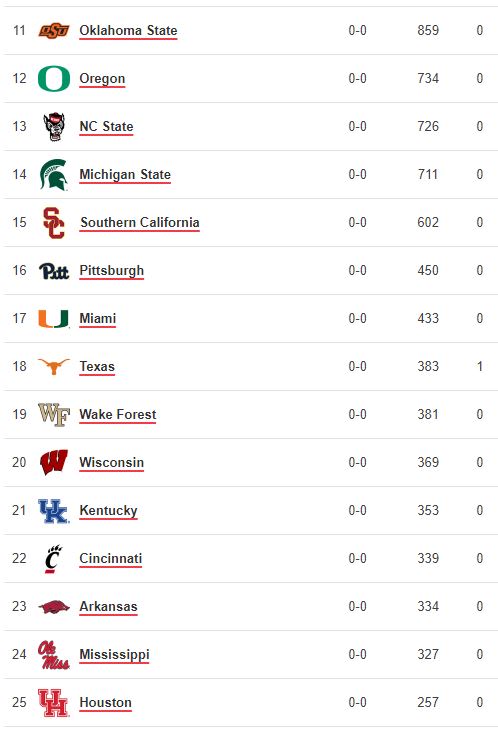Open the Wisconsin team page link
The width and height of the screenshot is (498, 734).
(x=111, y=462)
